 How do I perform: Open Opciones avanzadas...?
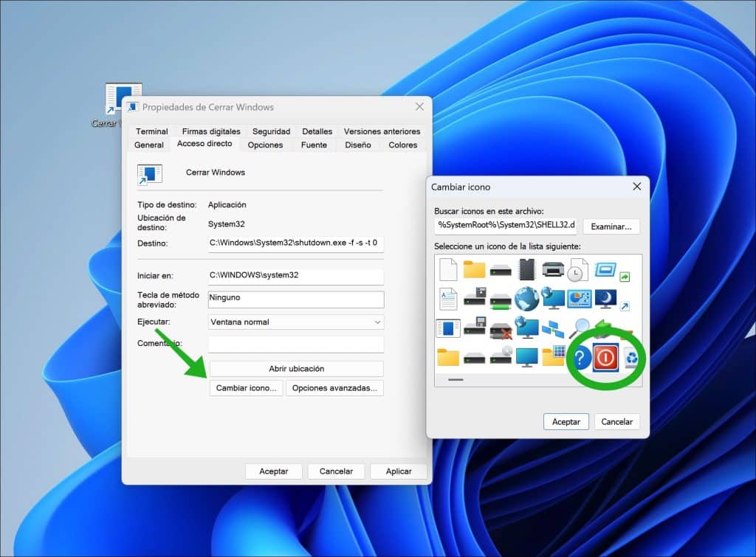(334, 388)
